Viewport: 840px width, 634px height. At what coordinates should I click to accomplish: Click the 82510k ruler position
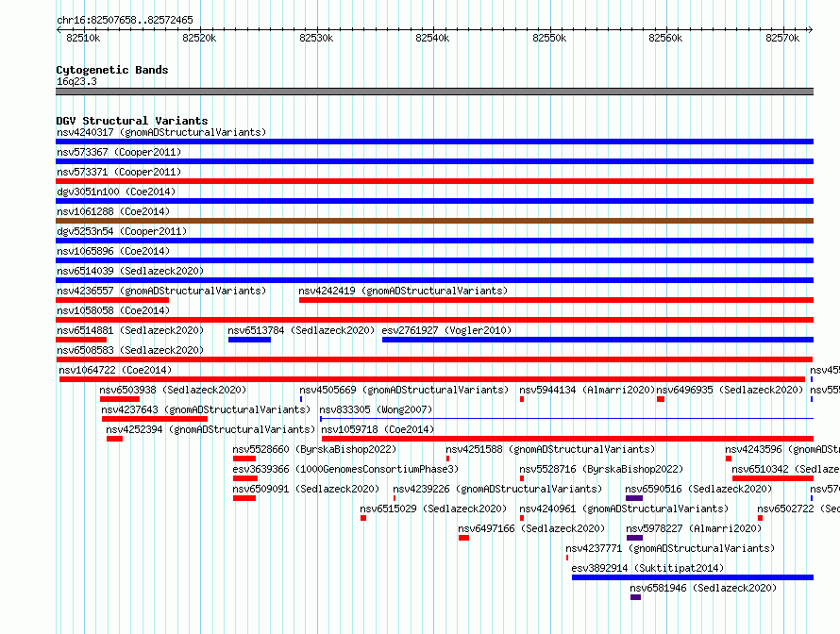click(83, 38)
